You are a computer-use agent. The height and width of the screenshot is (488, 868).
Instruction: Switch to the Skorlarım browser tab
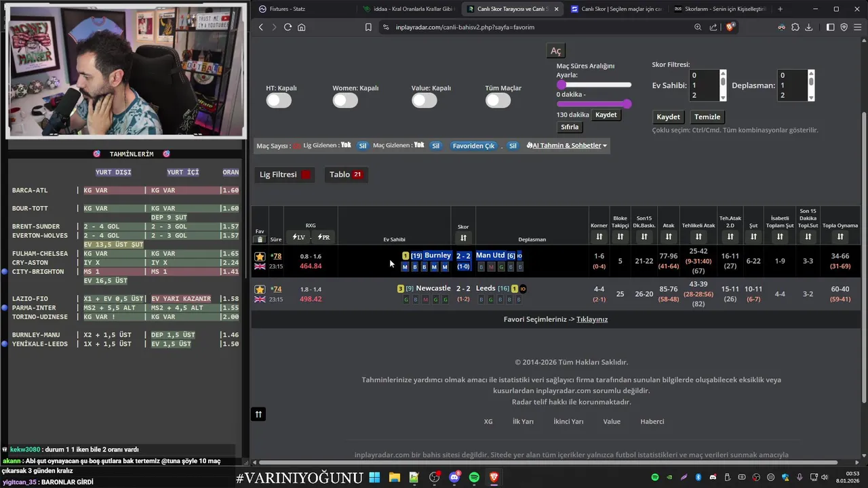click(720, 9)
